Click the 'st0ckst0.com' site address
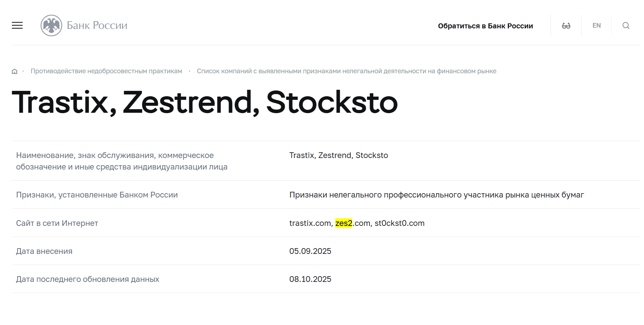 (x=399, y=223)
